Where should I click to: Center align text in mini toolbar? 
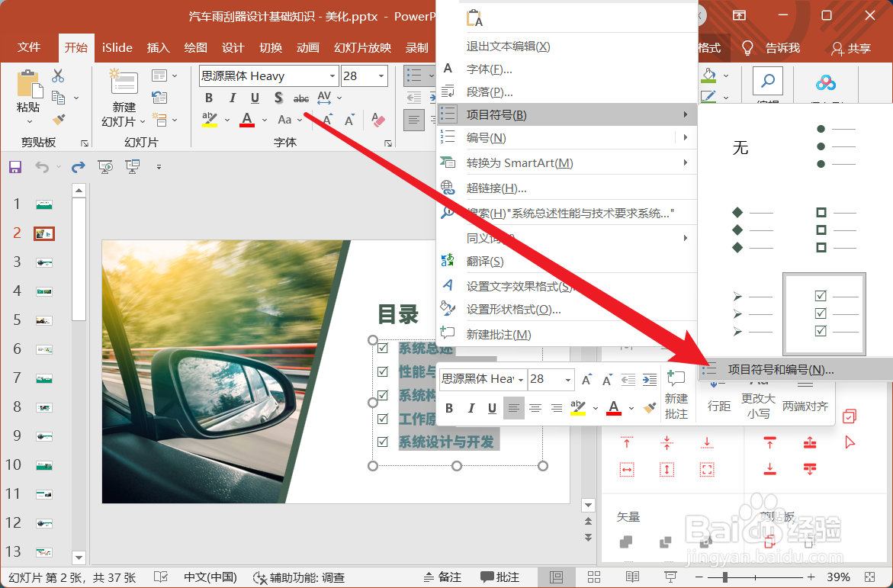point(535,408)
